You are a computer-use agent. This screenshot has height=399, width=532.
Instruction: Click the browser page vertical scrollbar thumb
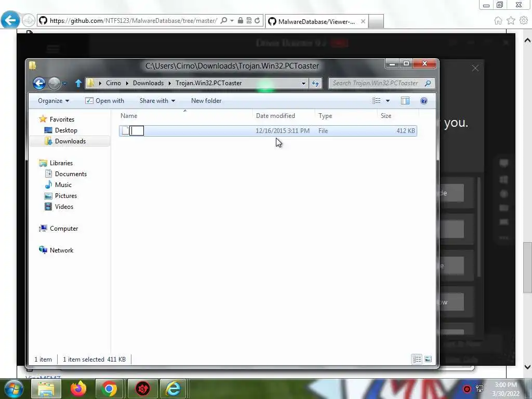[527, 268]
